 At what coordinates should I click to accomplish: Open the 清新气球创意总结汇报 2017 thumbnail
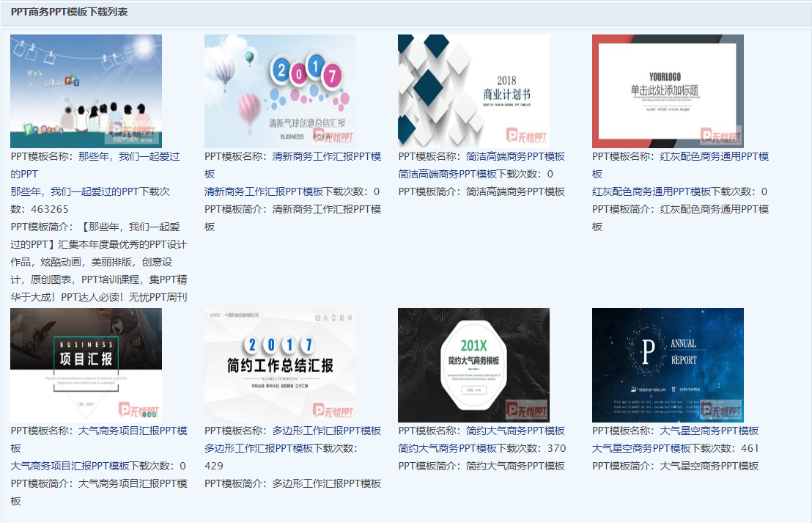pyautogui.click(x=280, y=91)
